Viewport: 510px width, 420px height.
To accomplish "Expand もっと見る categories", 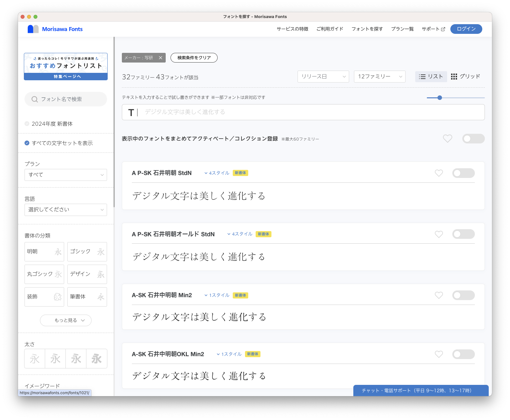I will click(66, 320).
